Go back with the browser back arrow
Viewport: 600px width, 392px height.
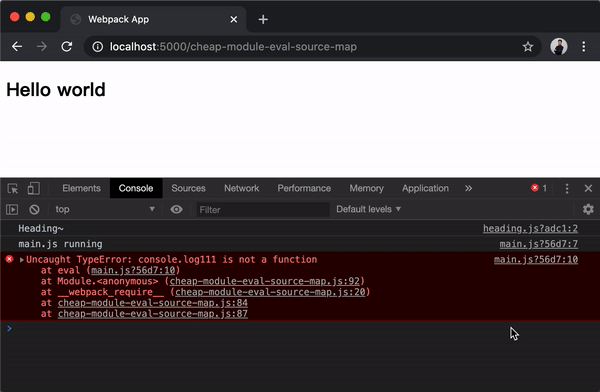click(17, 47)
